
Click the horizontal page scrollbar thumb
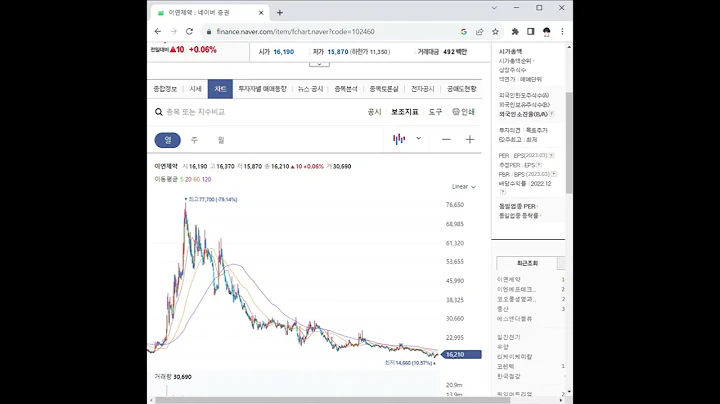coord(332,400)
